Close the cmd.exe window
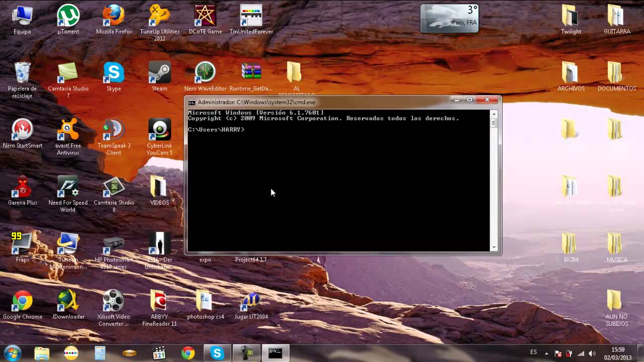The width and height of the screenshot is (644, 362). pyautogui.click(x=487, y=100)
